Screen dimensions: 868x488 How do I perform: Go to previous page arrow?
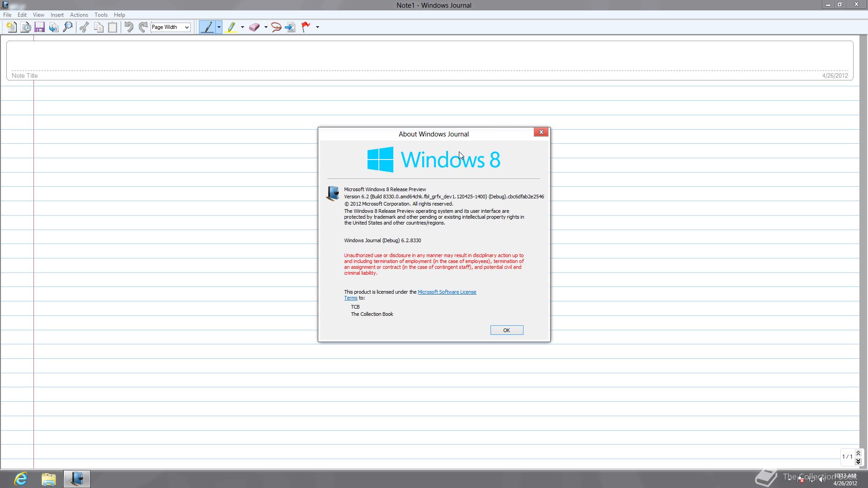pyautogui.click(x=858, y=453)
